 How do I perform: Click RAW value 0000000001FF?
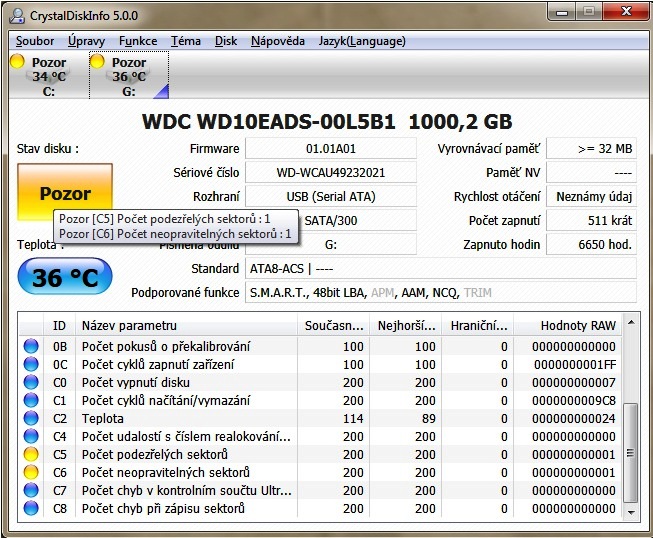tap(575, 364)
